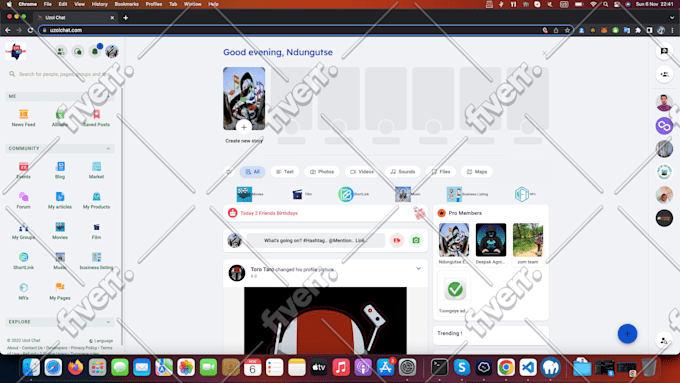Image resolution: width=680 pixels, height=383 pixels.
Task: Collapse the Community section
Action: coord(108,148)
